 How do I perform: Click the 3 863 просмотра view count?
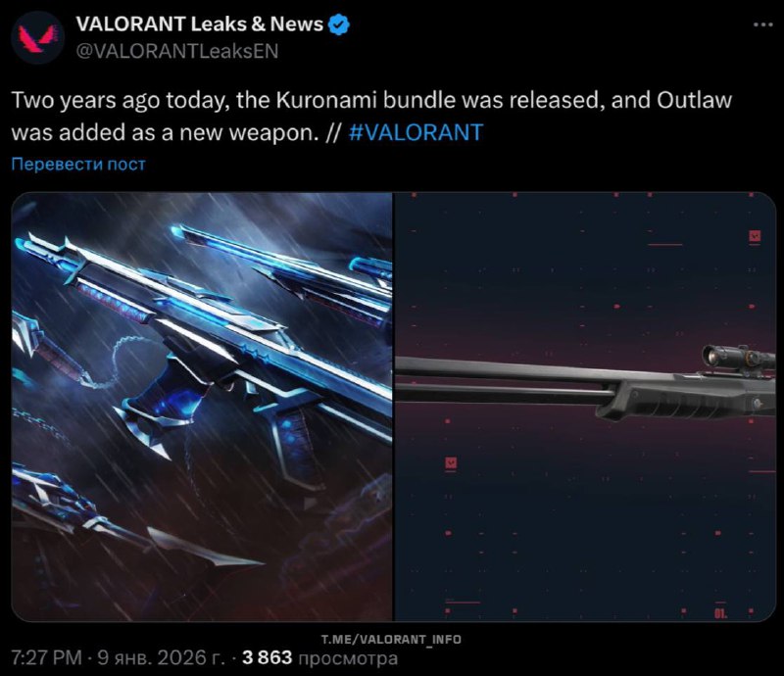[320, 657]
